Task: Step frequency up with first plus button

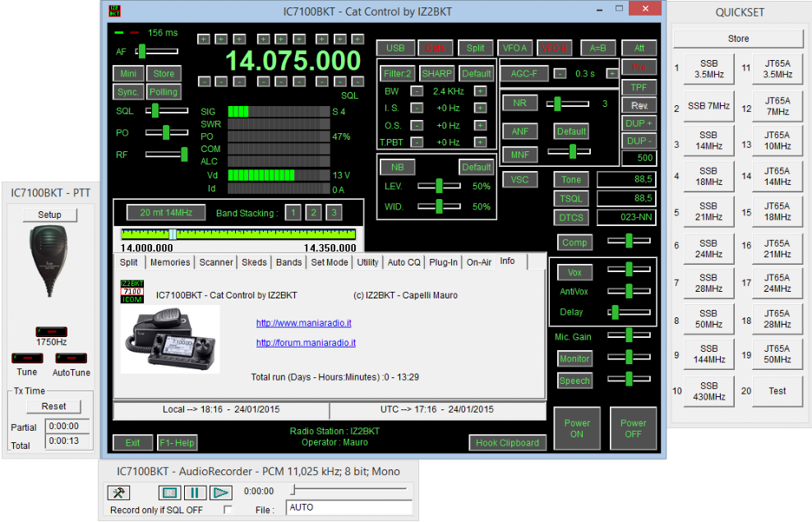Action: [204, 39]
